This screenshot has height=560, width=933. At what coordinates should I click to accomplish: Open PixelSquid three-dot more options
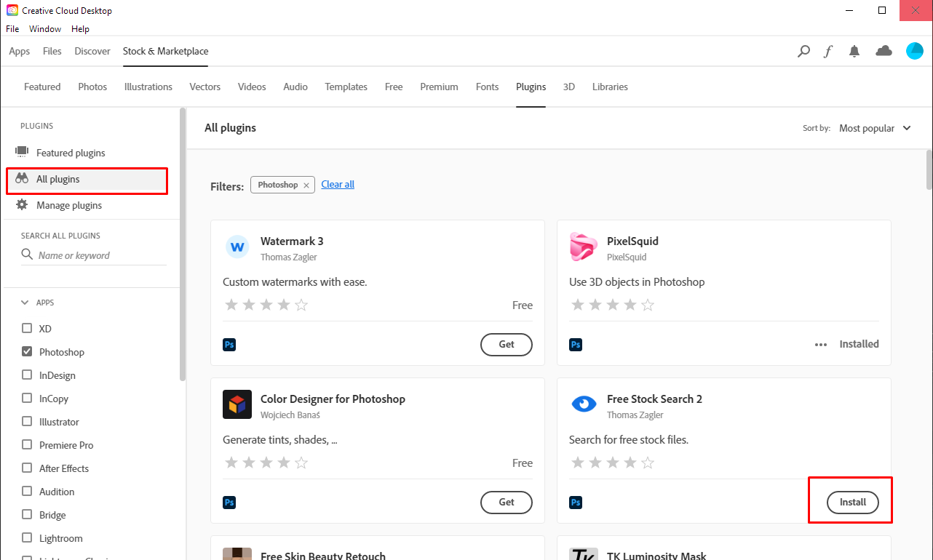[x=821, y=345]
